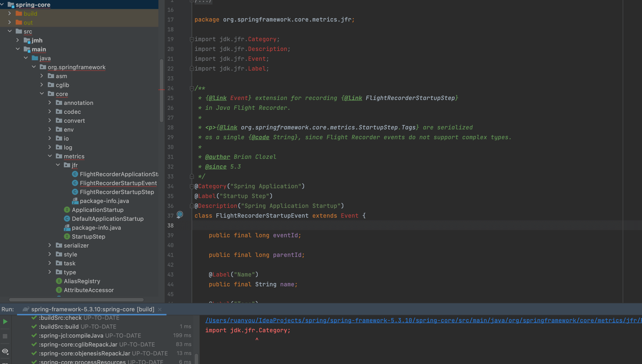Click the org.springframework package icon
Image resolution: width=642 pixels, height=364 pixels.
[43, 67]
